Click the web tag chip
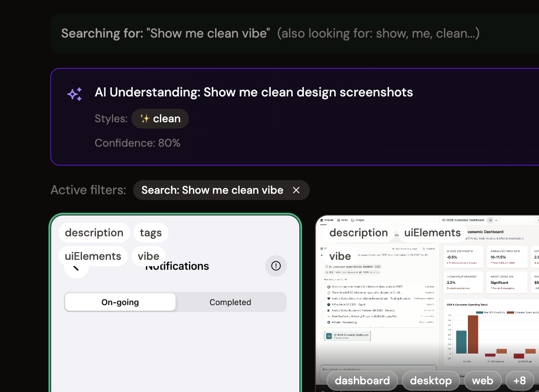The height and width of the screenshot is (392, 539). [482, 381]
